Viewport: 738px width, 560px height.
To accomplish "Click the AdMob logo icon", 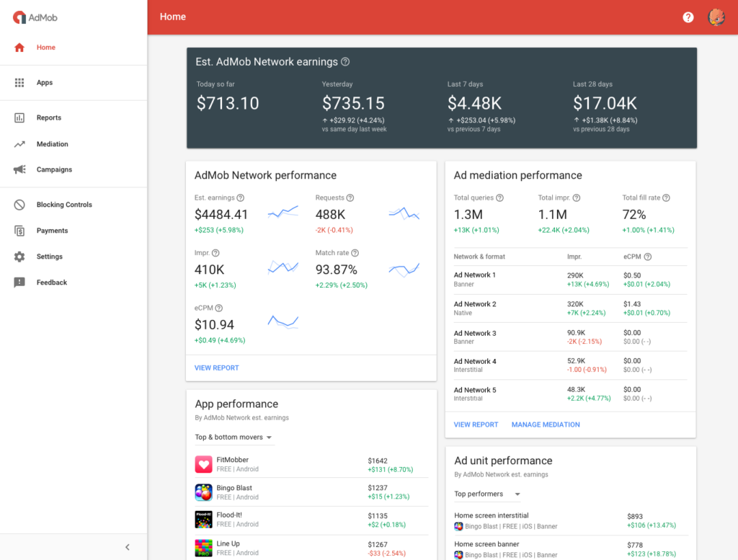I will 19,17.
